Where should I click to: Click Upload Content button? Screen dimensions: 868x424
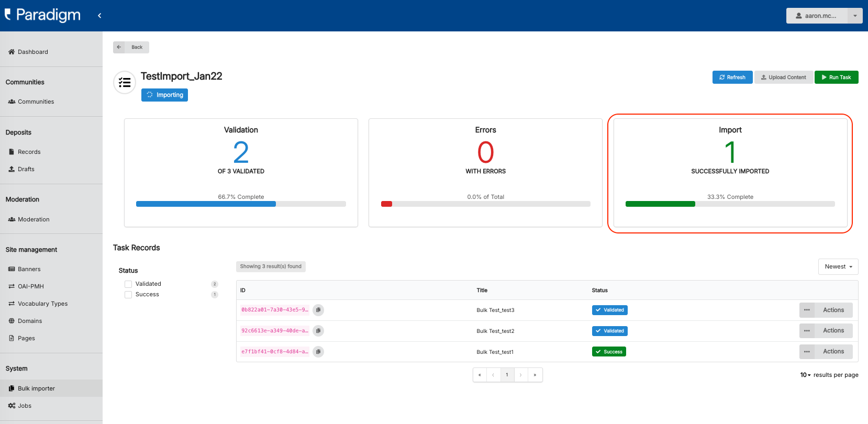784,77
